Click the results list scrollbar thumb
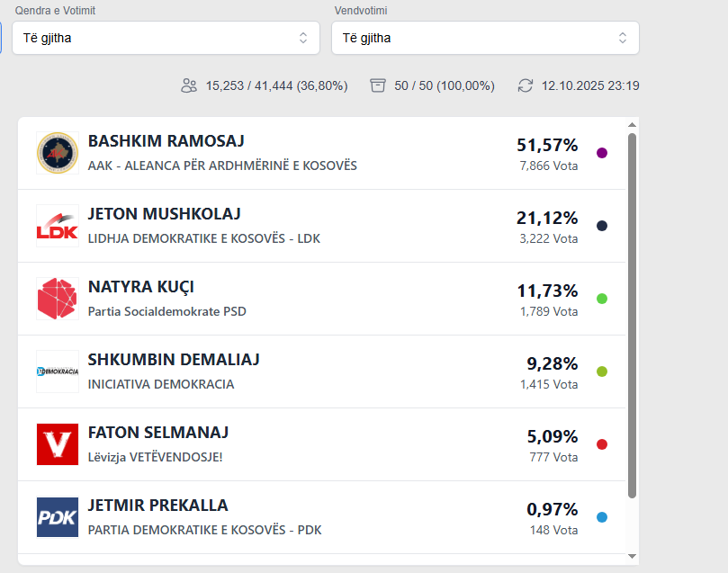Viewport: 728px width, 573px height. click(632, 315)
